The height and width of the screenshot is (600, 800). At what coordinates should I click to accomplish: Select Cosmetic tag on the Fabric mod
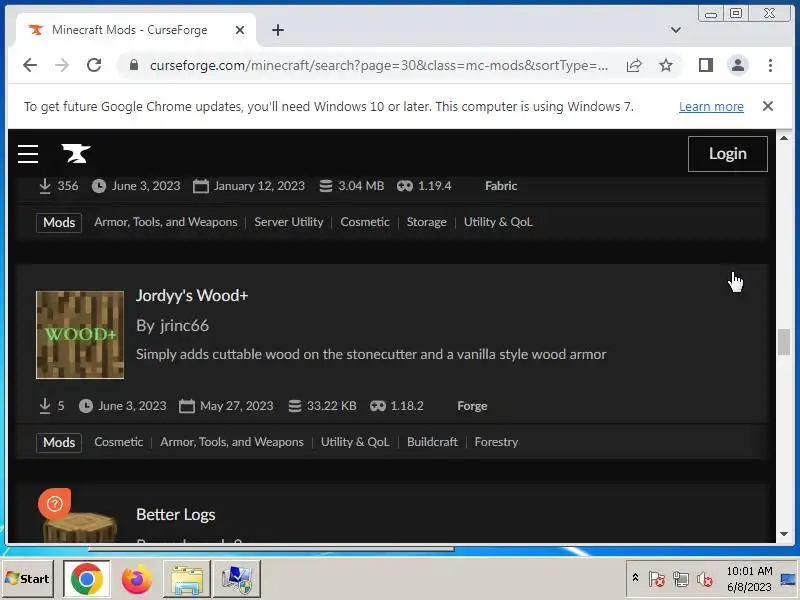tap(365, 222)
